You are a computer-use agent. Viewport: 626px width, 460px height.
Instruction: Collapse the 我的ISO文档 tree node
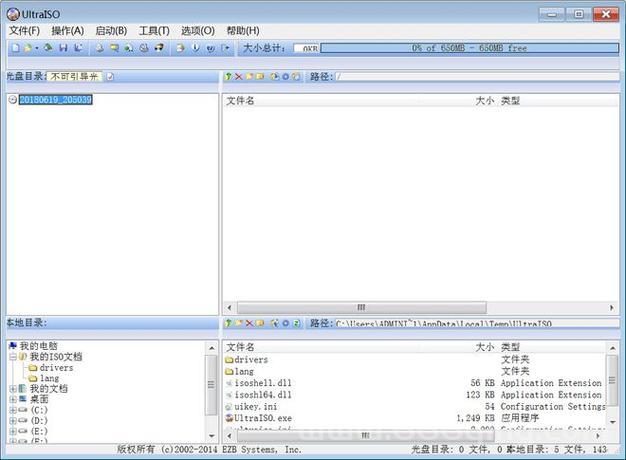tap(13, 357)
